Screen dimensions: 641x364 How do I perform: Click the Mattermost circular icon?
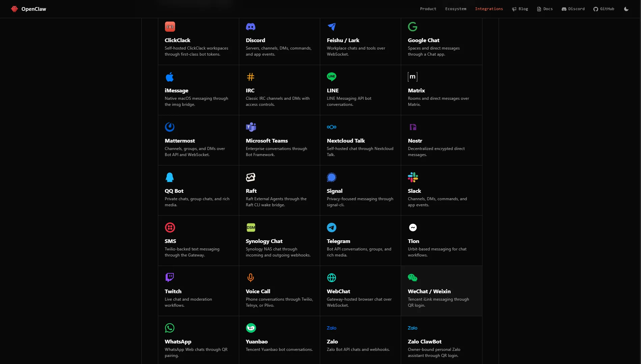point(170,127)
